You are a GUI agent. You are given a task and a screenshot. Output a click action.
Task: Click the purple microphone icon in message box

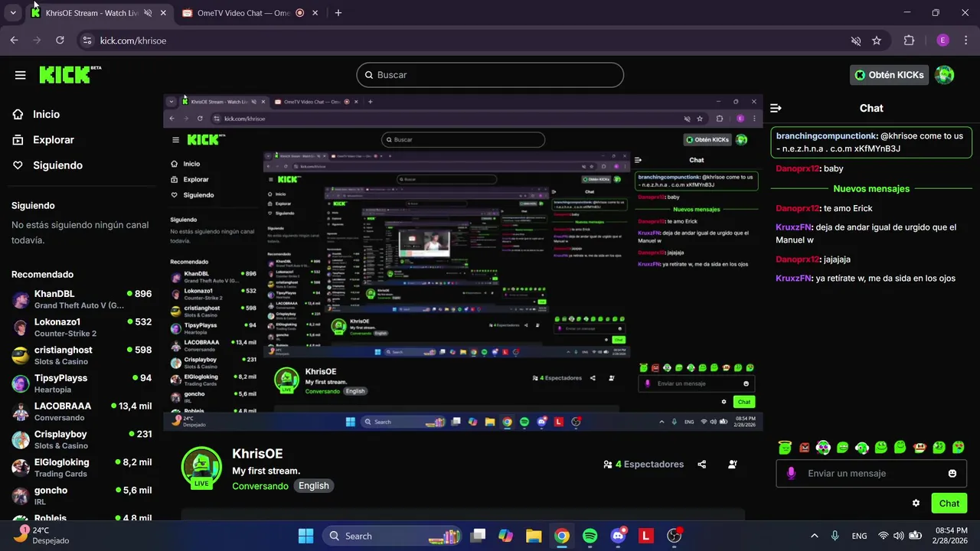click(792, 474)
